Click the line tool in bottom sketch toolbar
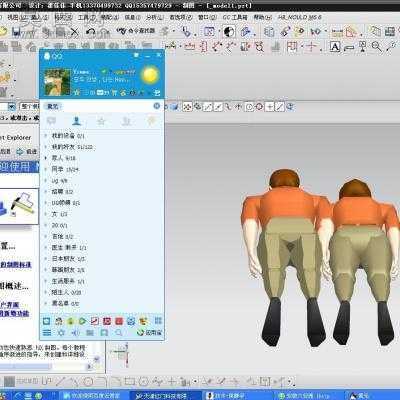Screen dimensions: 400x400 [x=61, y=381]
